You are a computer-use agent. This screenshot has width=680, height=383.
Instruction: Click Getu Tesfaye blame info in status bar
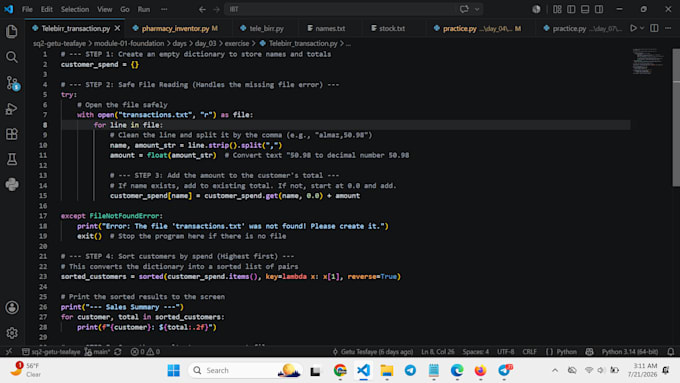point(373,352)
